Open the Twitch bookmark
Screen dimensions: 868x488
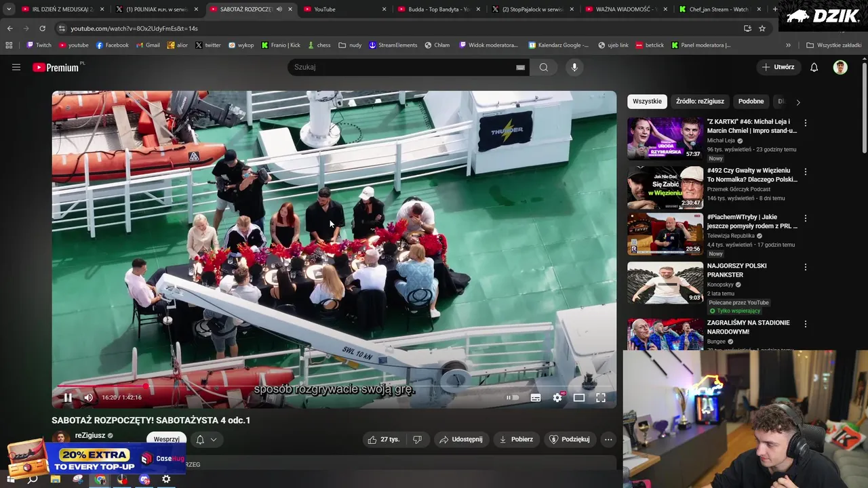click(x=39, y=45)
